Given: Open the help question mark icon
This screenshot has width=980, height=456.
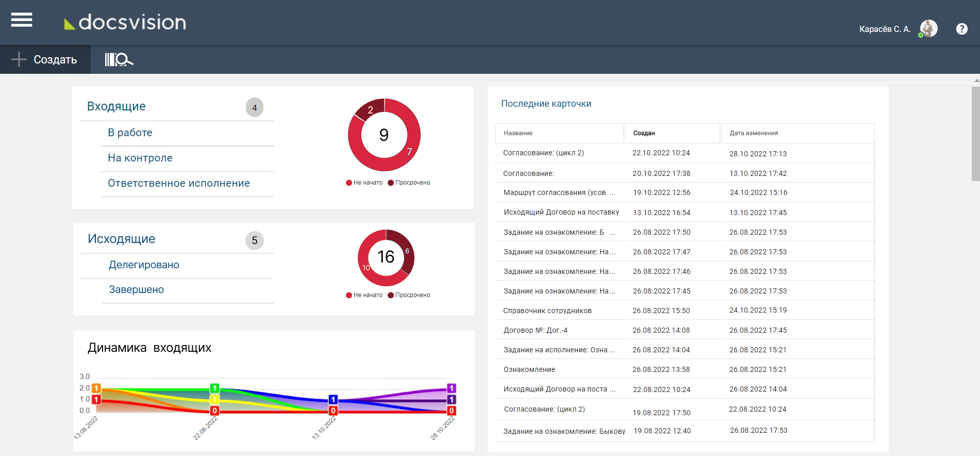Looking at the screenshot, I should pyautogui.click(x=961, y=29).
